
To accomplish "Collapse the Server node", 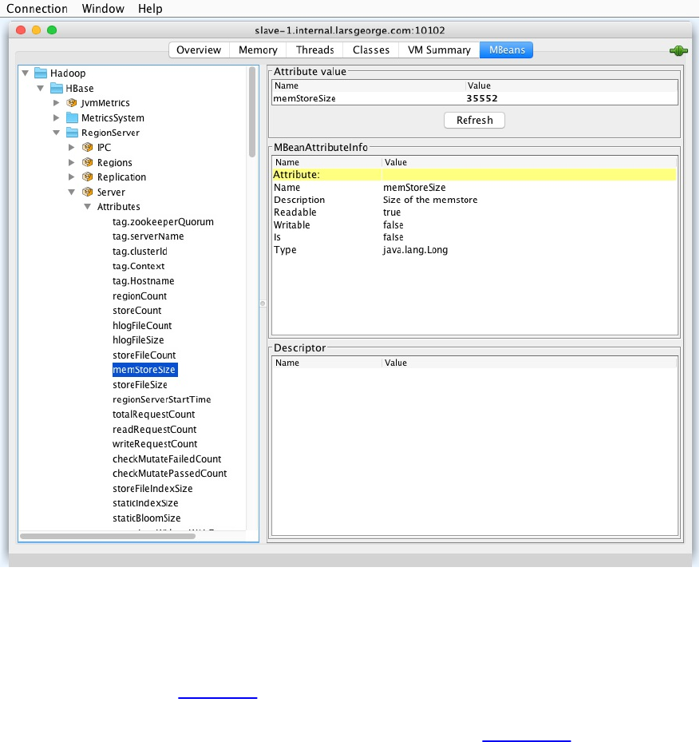I will (x=71, y=192).
